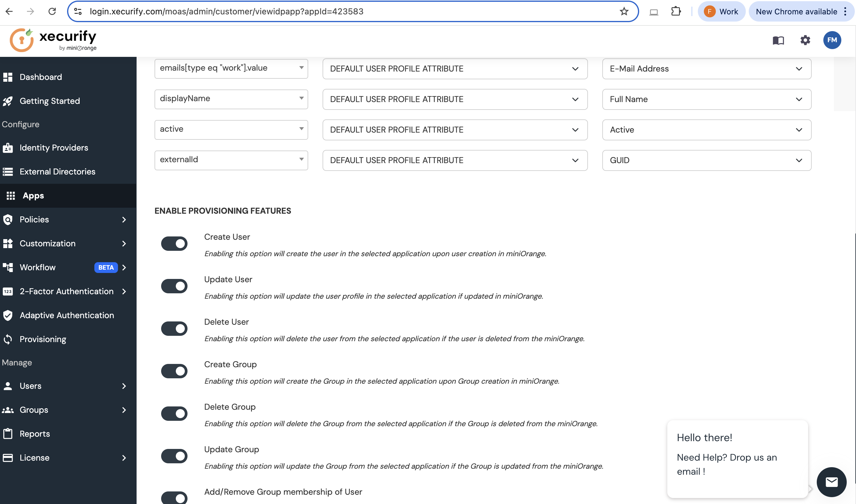Open the Workflow BETA section
Viewport: 856px width, 504px height.
click(x=38, y=267)
